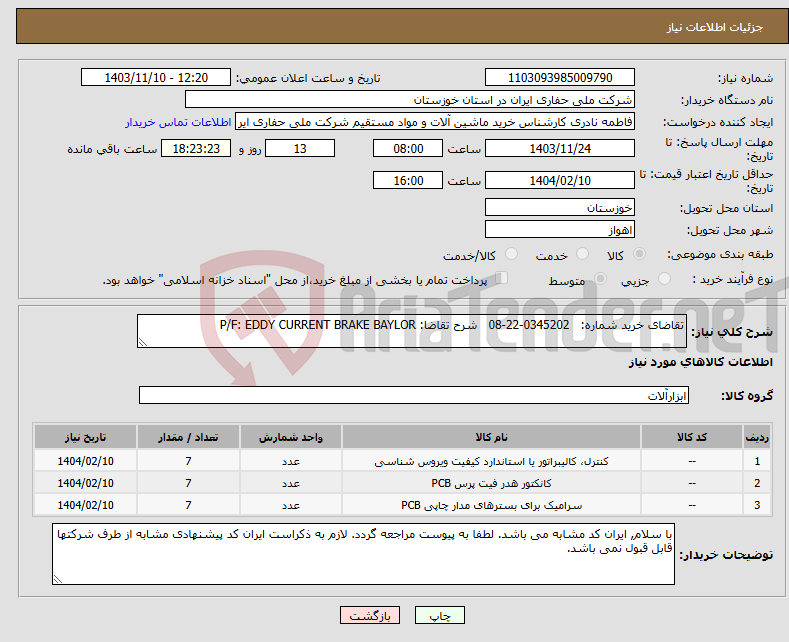This screenshot has height=642, width=789.
Task: Select the کالا/خدمت radio button
Action: 511,254
